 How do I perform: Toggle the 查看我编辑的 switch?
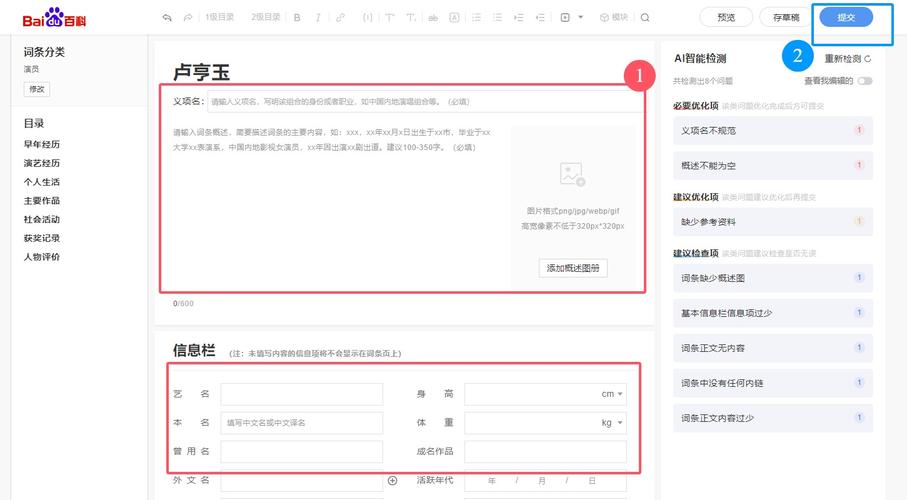tap(865, 81)
